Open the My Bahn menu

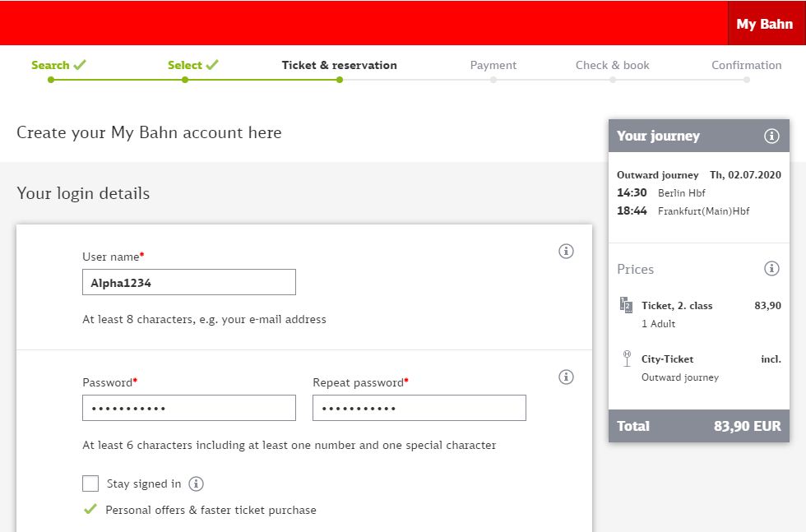(x=764, y=24)
